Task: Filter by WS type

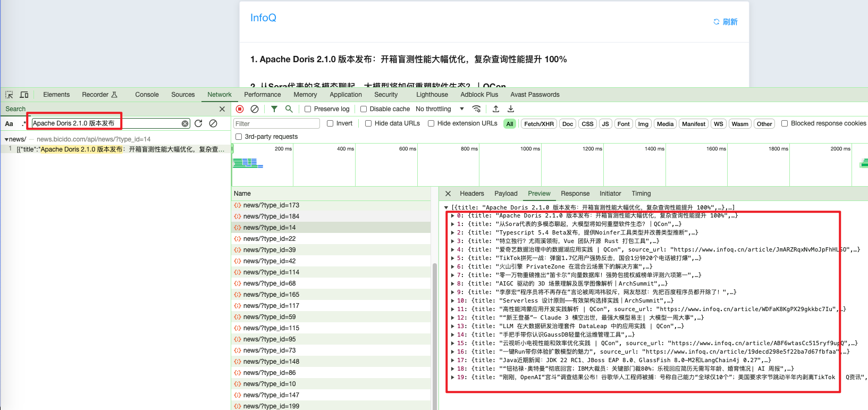Action: (x=718, y=124)
